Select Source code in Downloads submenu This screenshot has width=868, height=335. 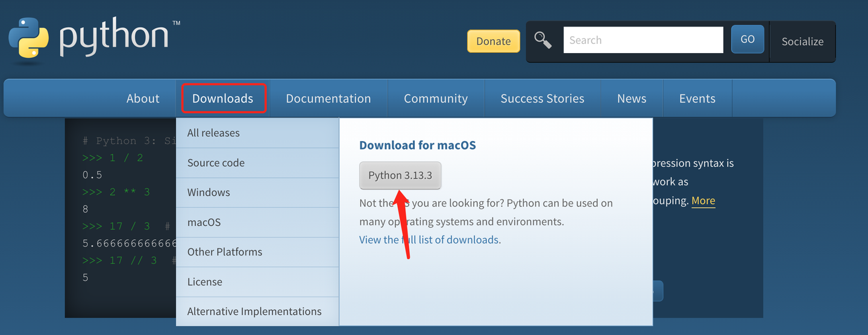click(216, 163)
